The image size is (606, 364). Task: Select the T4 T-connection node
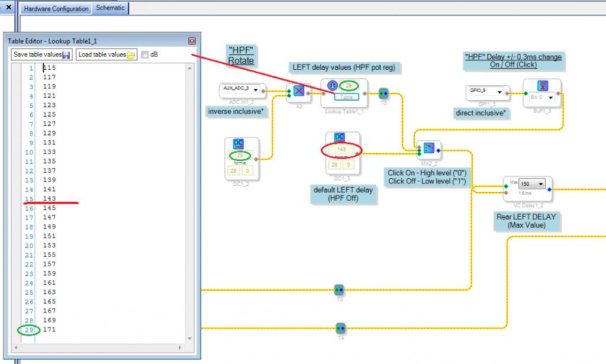(x=340, y=328)
